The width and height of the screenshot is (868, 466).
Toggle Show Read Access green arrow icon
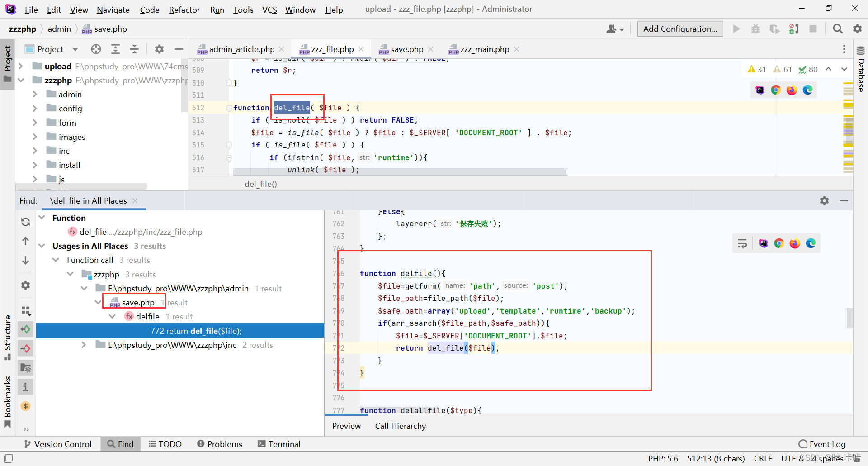point(26,329)
